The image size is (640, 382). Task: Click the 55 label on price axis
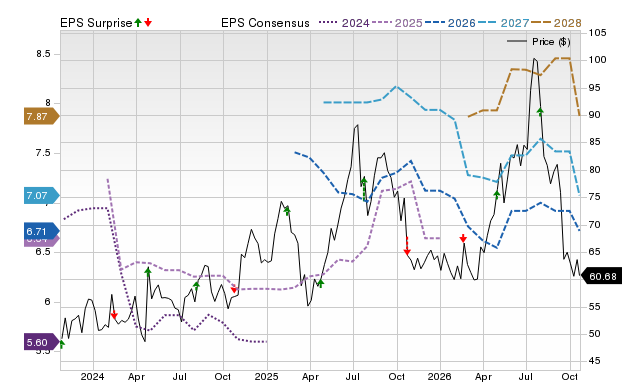[x=594, y=306]
